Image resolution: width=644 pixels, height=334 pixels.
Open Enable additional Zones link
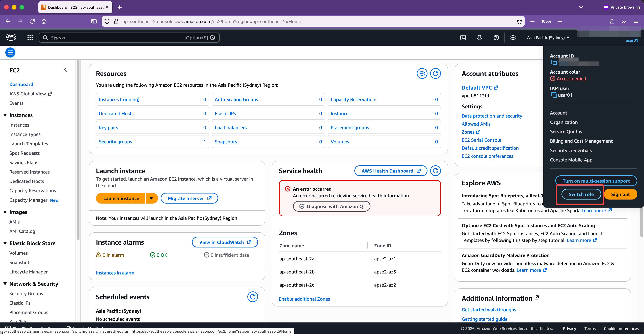pos(304,299)
